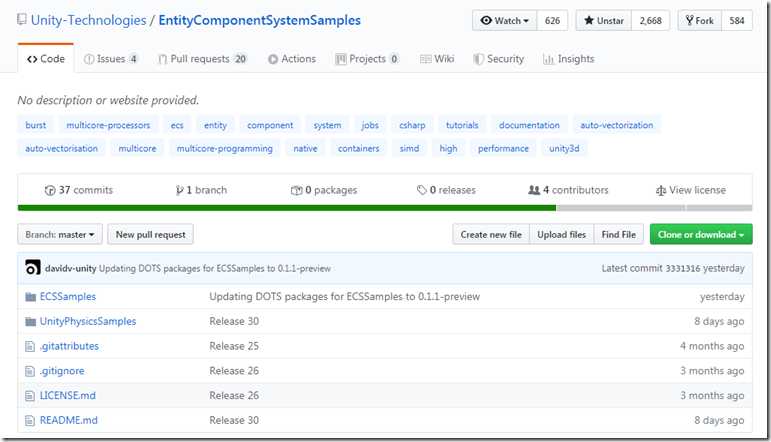Open the latest commit hash 3331316
The image size is (771, 442).
[x=682, y=268]
